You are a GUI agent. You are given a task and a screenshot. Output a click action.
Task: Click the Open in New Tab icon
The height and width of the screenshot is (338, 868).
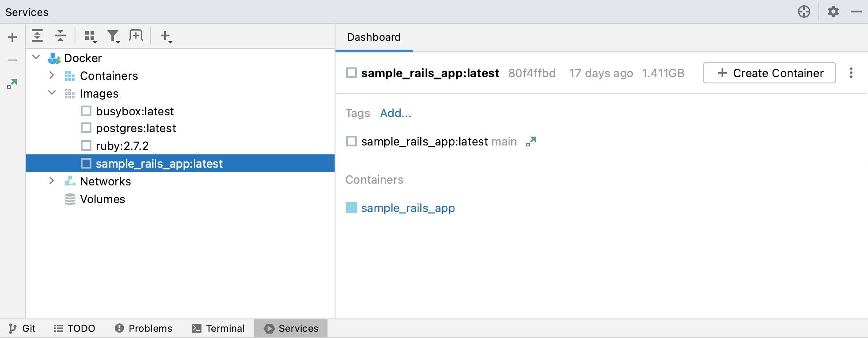pos(136,35)
